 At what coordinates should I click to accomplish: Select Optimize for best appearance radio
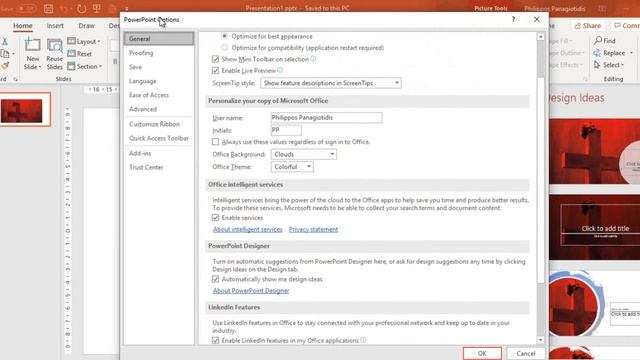pos(224,36)
